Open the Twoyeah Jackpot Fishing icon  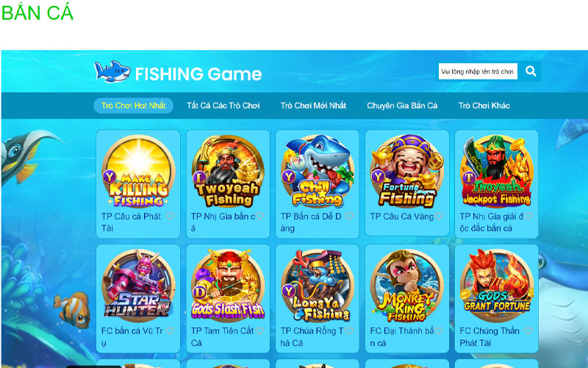tap(497, 171)
